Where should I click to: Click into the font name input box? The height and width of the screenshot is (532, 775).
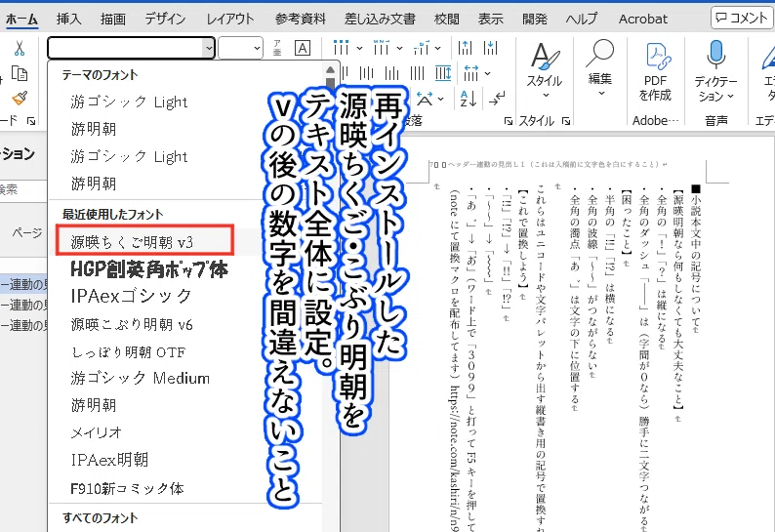126,48
